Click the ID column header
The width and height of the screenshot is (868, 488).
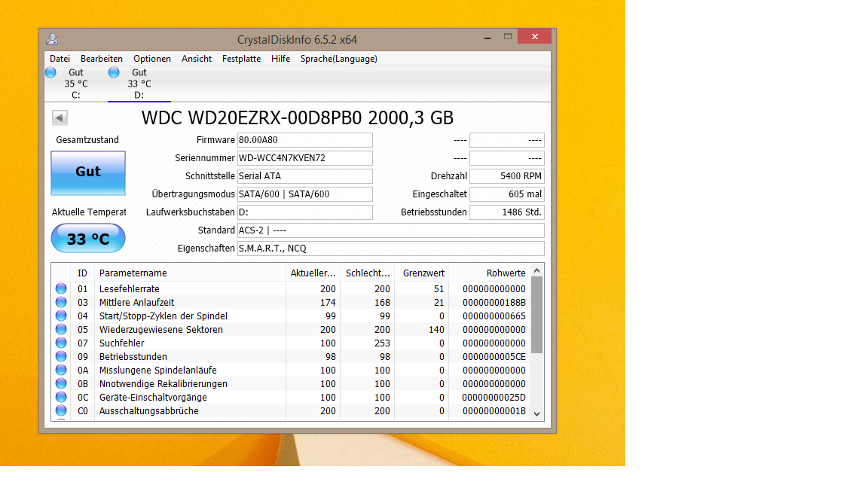[82, 273]
